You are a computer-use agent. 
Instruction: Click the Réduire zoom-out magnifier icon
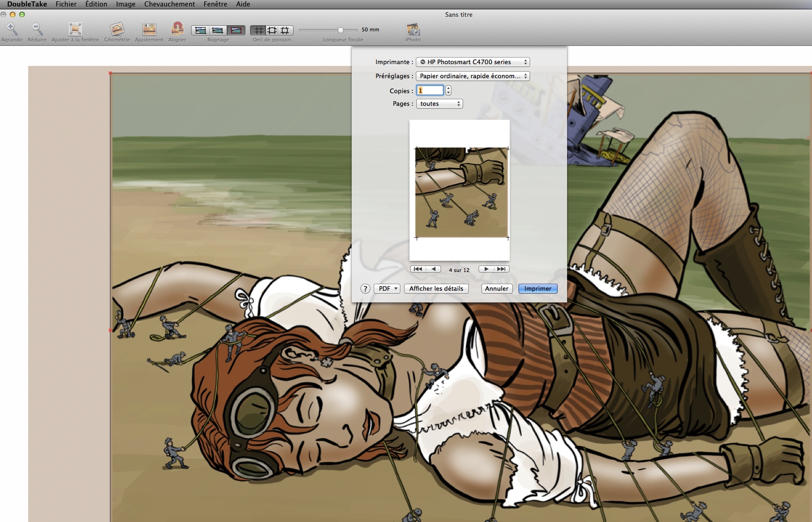(x=37, y=29)
